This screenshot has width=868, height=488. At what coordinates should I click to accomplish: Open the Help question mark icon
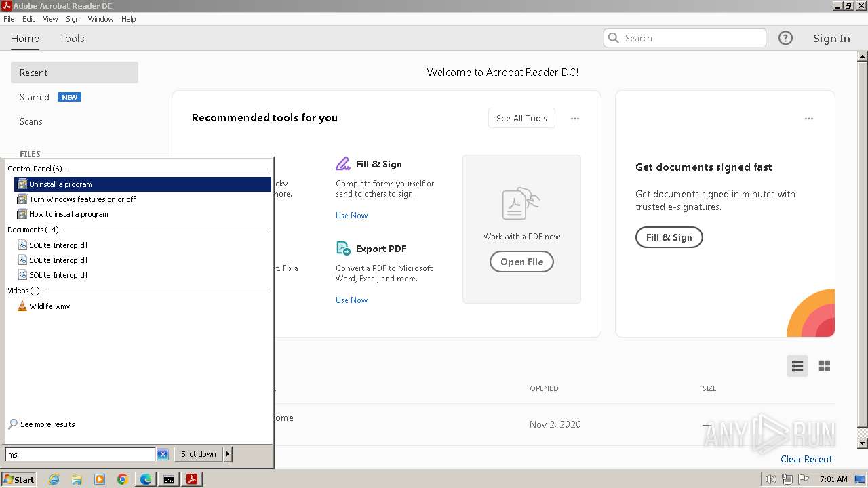(785, 38)
